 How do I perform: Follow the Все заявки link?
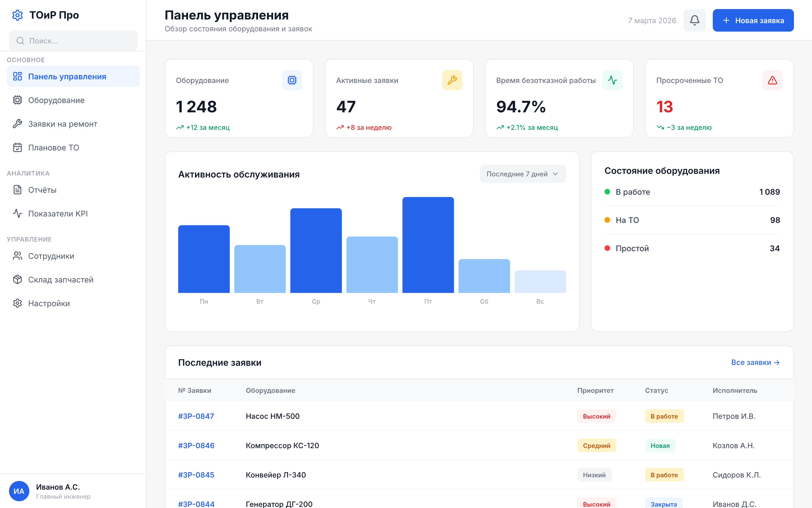click(x=755, y=362)
